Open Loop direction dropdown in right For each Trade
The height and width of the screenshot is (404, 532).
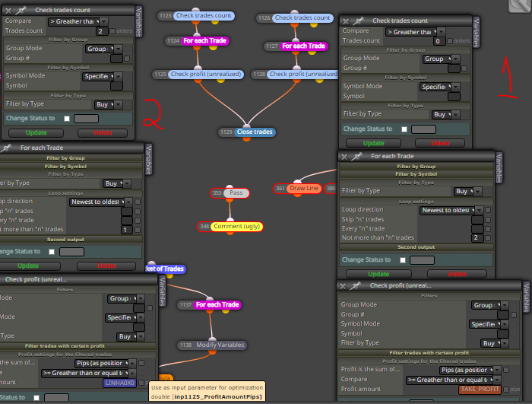(x=451, y=210)
